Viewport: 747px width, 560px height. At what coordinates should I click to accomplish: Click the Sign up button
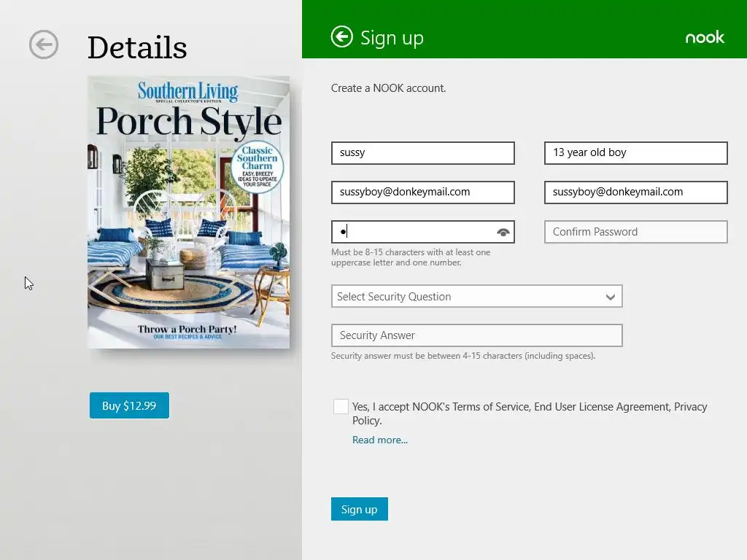(360, 509)
